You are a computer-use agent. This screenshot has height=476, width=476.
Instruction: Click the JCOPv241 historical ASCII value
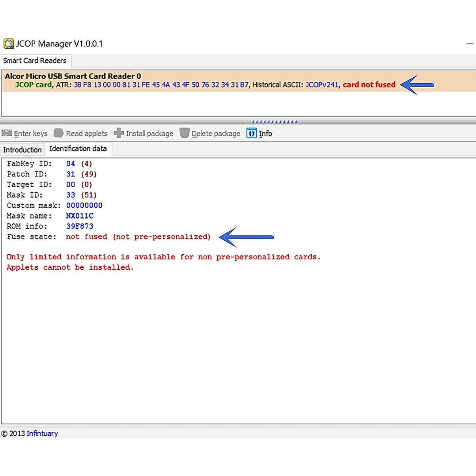(x=322, y=85)
